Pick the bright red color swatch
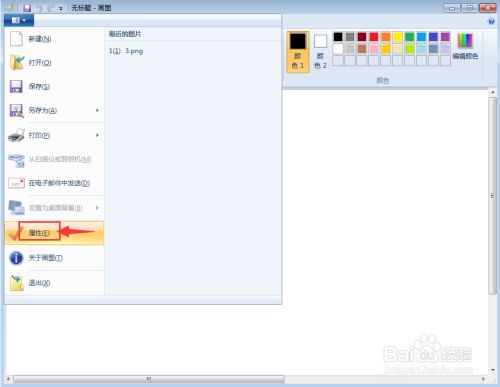 [374, 37]
